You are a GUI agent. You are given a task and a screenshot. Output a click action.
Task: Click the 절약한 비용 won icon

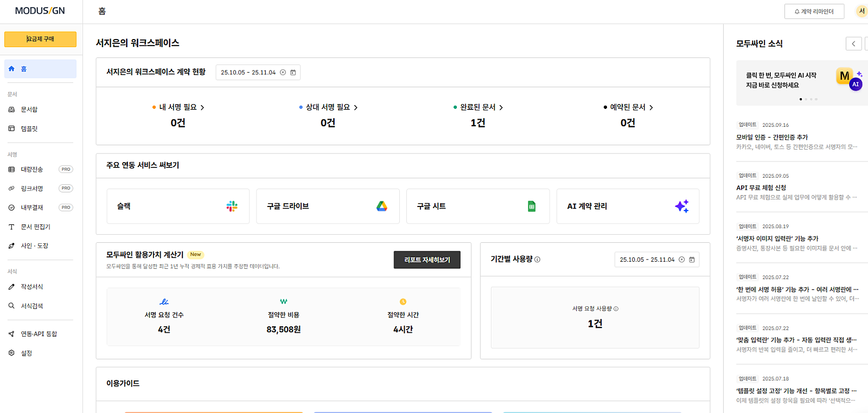tap(283, 301)
